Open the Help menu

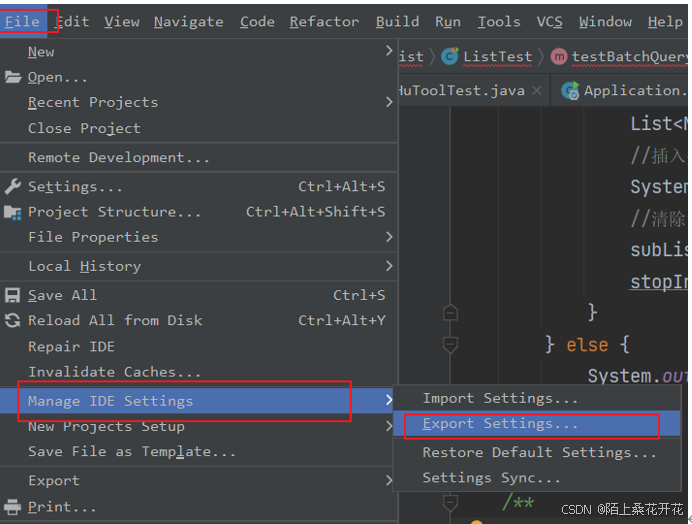665,21
